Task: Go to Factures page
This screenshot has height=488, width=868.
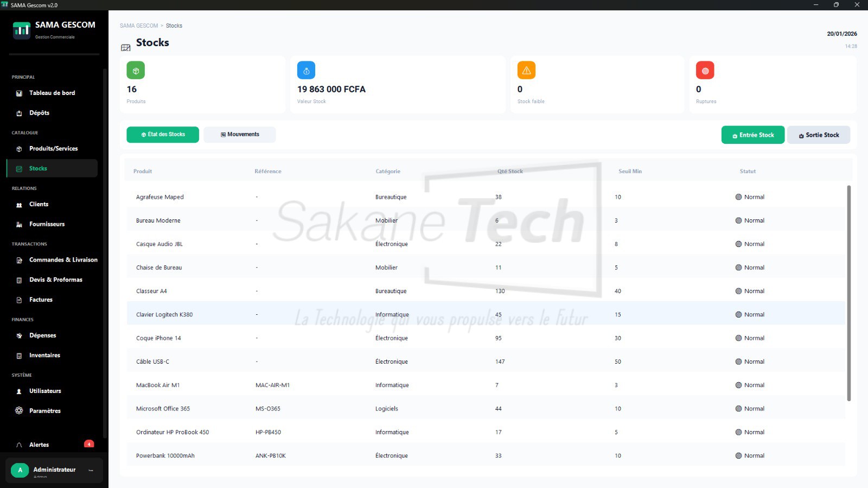Action: pyautogui.click(x=52, y=300)
